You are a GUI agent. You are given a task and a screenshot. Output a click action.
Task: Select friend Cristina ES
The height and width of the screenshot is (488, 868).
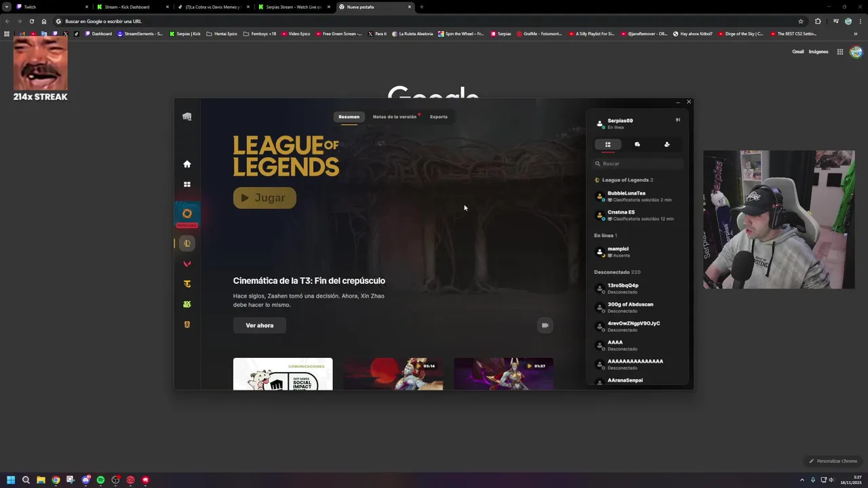(637, 216)
